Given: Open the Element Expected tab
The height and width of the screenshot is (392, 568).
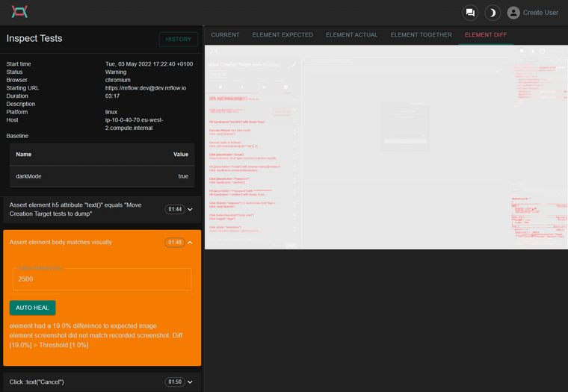Looking at the screenshot, I should click(x=283, y=35).
